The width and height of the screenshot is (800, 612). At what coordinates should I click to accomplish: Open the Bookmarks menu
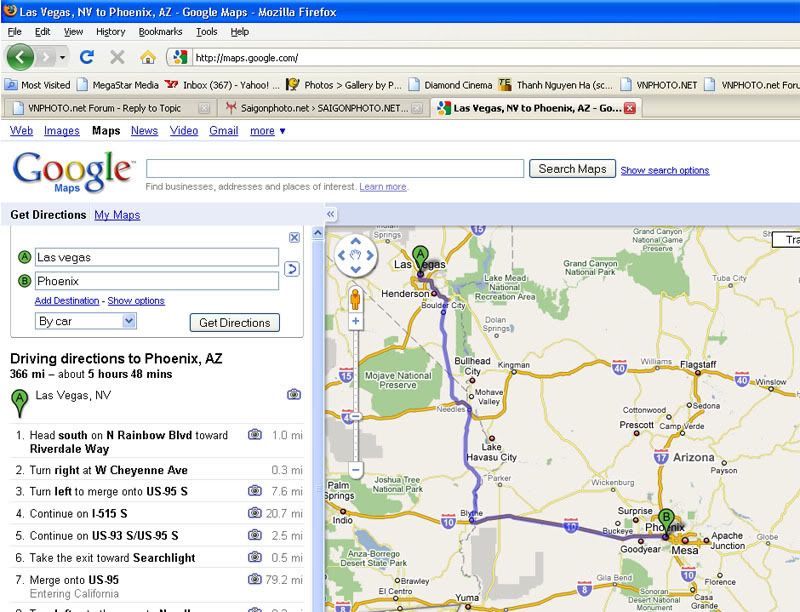160,32
